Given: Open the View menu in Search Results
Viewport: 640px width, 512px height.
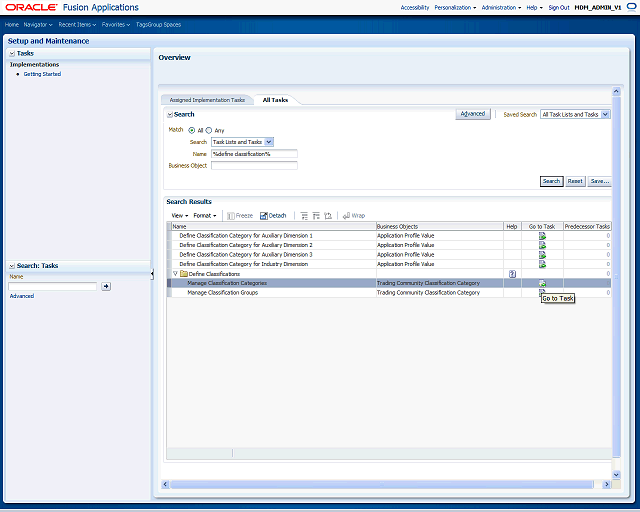Looking at the screenshot, I should pos(180,216).
